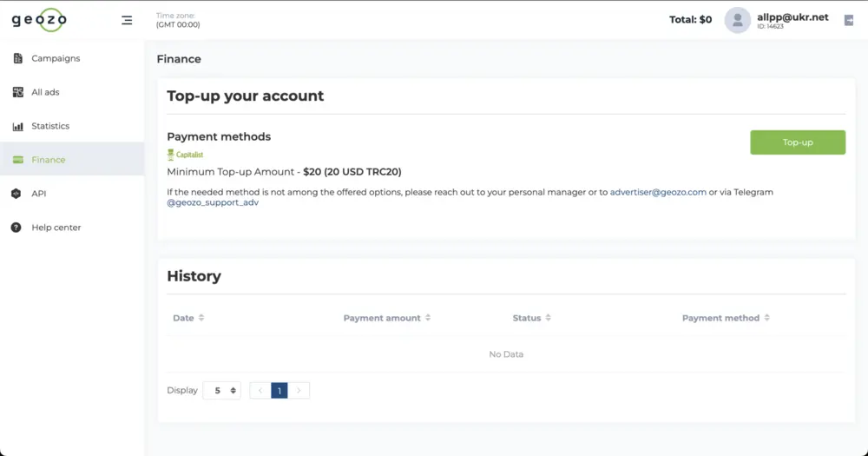Click the ID: 14623 text
The height and width of the screenshot is (456, 868).
(770, 27)
